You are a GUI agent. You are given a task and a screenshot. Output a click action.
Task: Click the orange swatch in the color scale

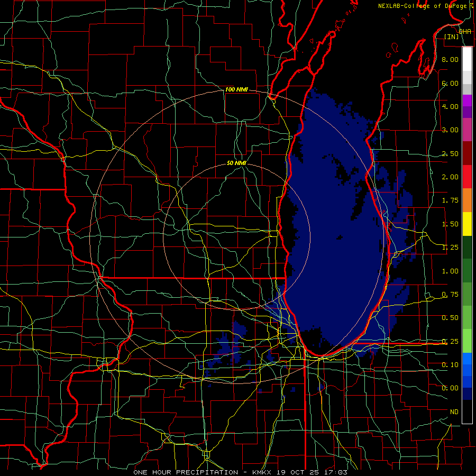click(467, 200)
